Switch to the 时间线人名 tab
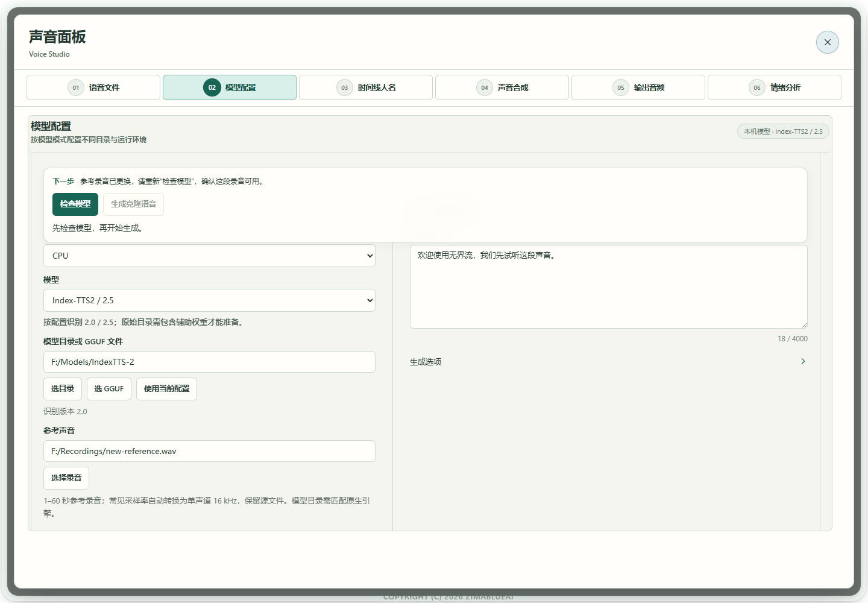This screenshot has width=868, height=603. [366, 87]
